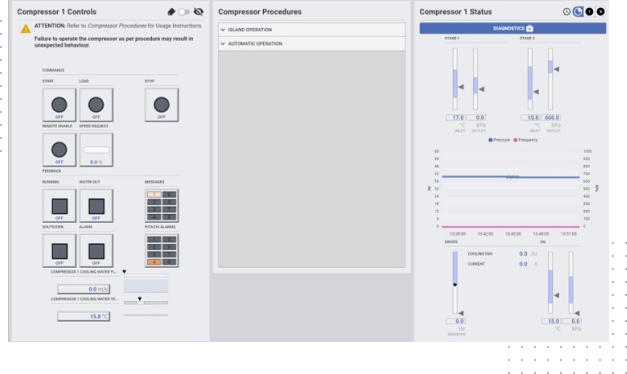The height and width of the screenshot is (374, 627).
Task: Click the eraser icon in Compressor 1 Controls header
Action: pos(171,12)
